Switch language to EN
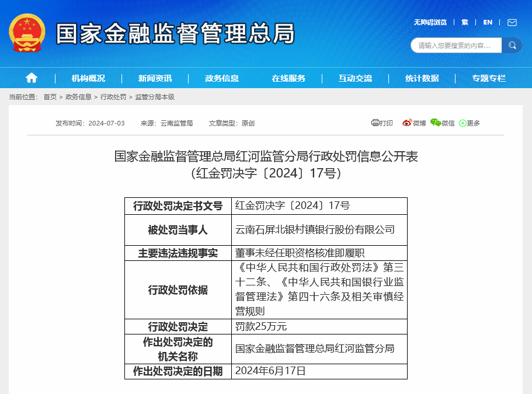532x394 pixels. click(488, 22)
